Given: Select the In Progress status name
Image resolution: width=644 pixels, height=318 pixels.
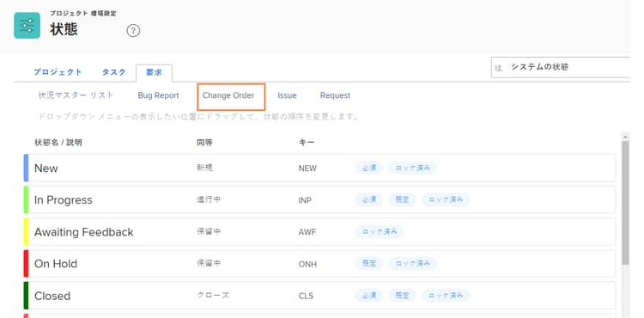Looking at the screenshot, I should [x=64, y=200].
